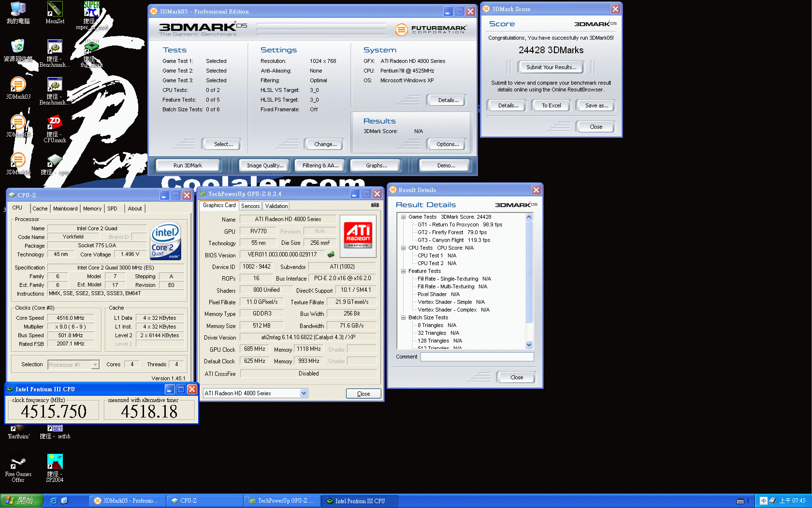The height and width of the screenshot is (508, 812).
Task: Click Submit Your Results button
Action: pyautogui.click(x=551, y=67)
